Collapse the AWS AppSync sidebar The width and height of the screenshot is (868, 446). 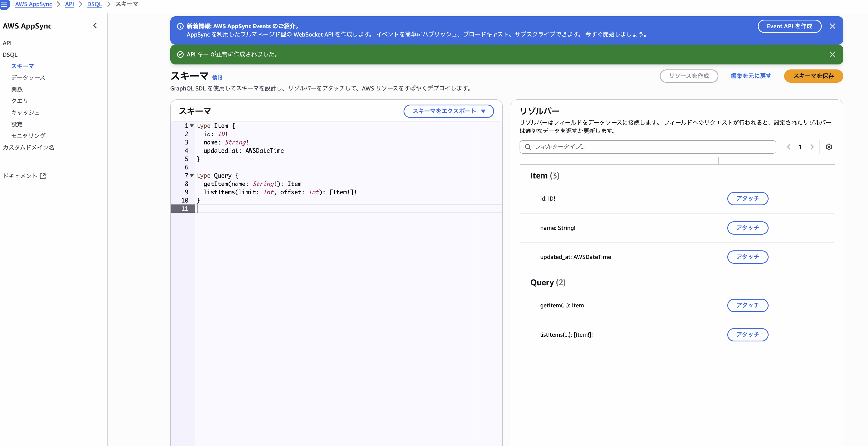(95, 25)
